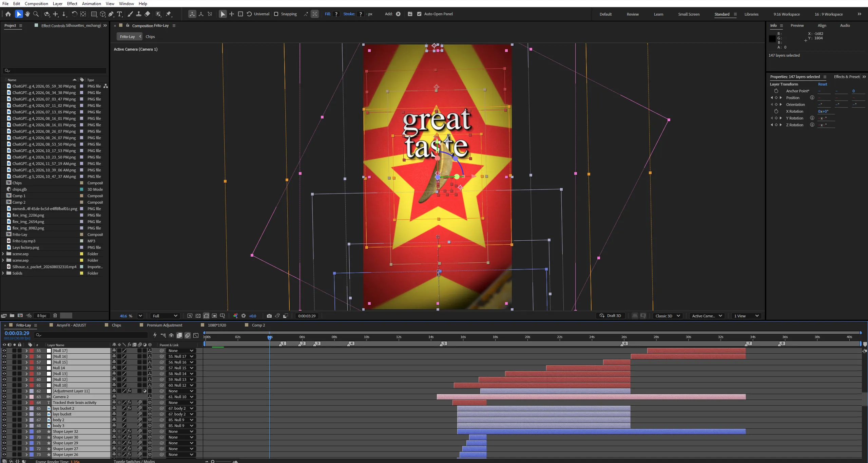Enable the Snapping checkbox
The height and width of the screenshot is (463, 868).
(276, 14)
